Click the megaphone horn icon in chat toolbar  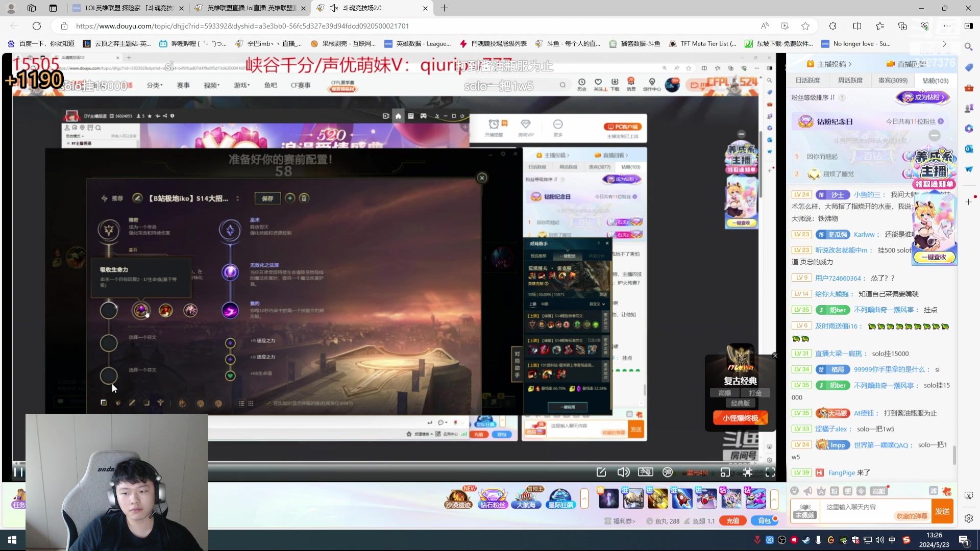tap(807, 491)
